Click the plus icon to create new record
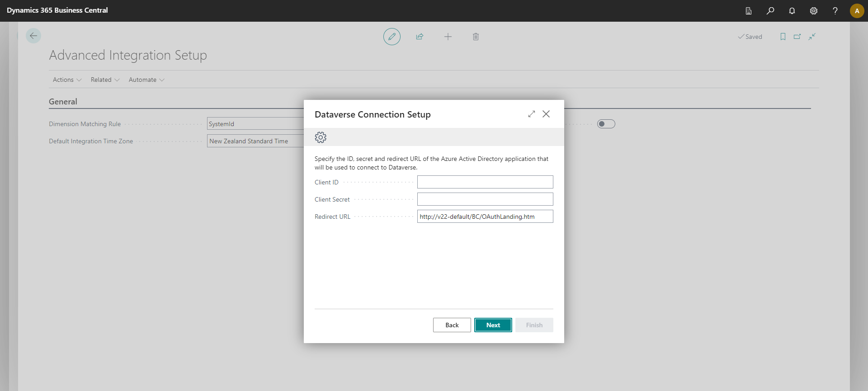This screenshot has width=868, height=391. (448, 37)
